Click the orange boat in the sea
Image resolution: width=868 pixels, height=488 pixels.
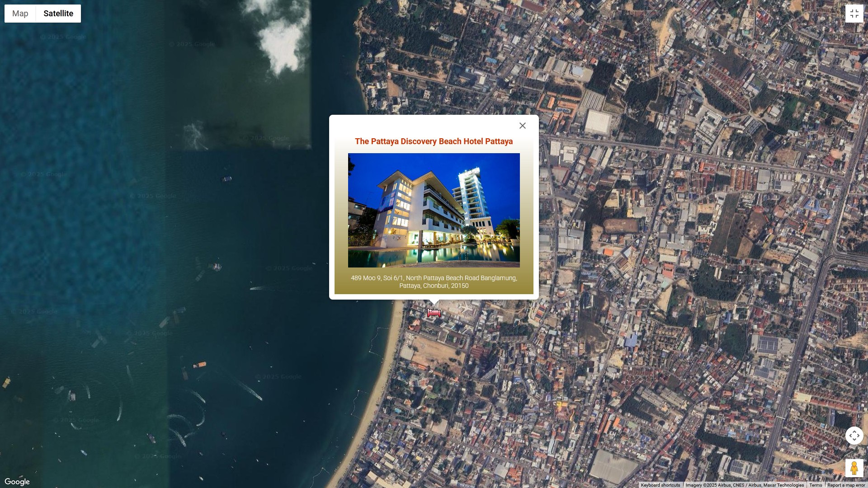pos(200,365)
